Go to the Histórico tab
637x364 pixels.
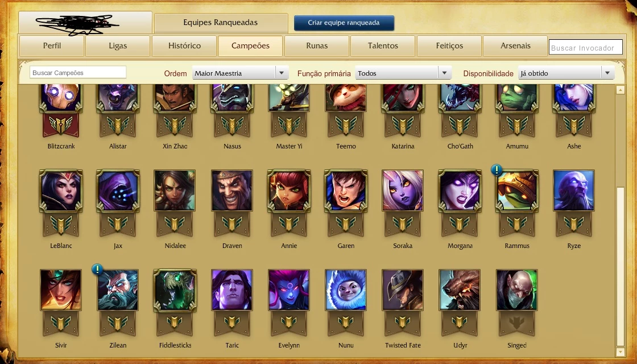click(184, 46)
